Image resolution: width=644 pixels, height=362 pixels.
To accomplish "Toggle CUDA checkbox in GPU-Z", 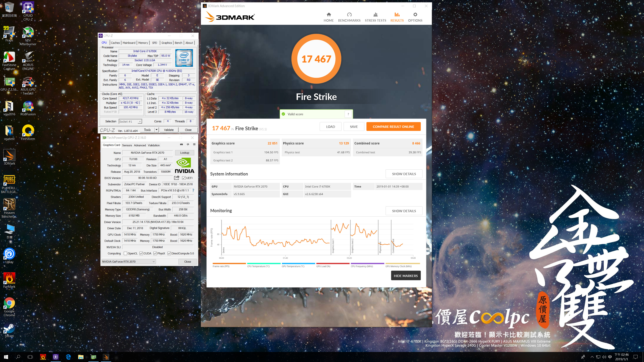I will pos(141,253).
